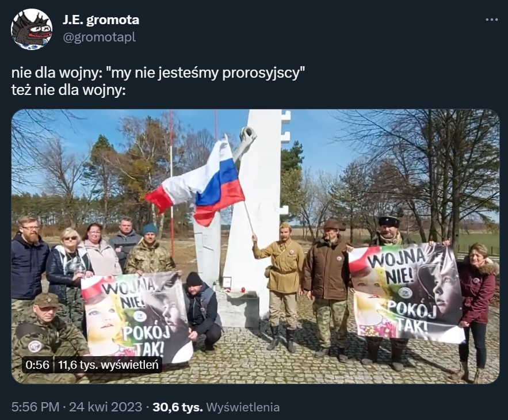Open the @gromotapl handle link

pyautogui.click(x=99, y=37)
